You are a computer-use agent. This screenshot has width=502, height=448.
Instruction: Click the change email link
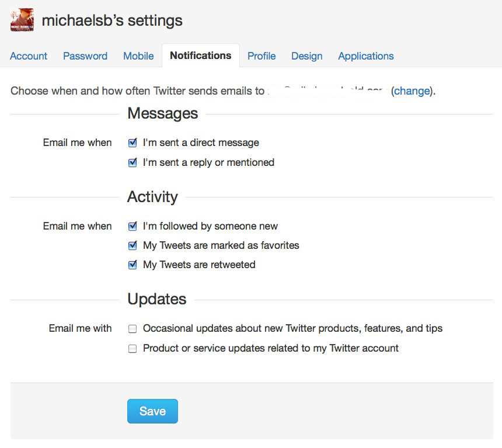point(412,91)
